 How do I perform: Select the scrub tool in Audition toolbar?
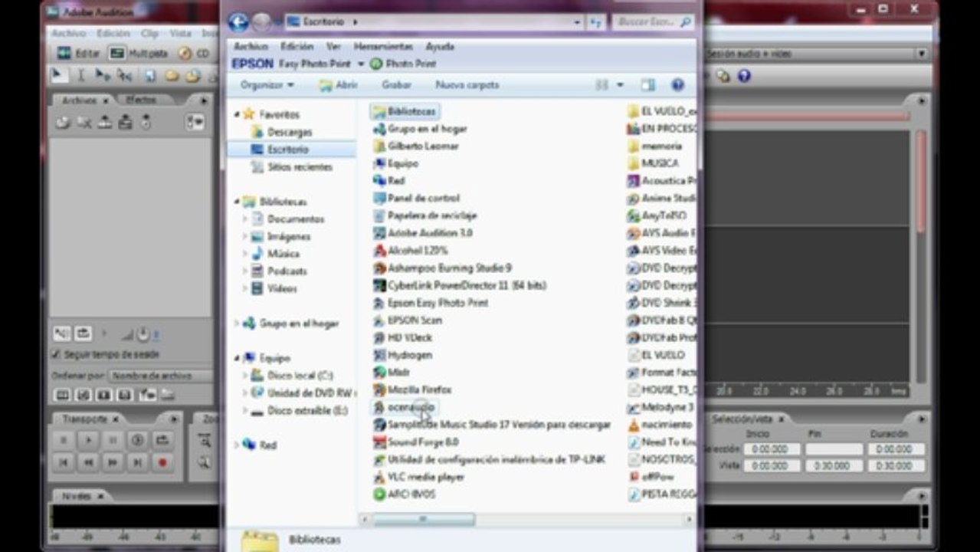124,75
